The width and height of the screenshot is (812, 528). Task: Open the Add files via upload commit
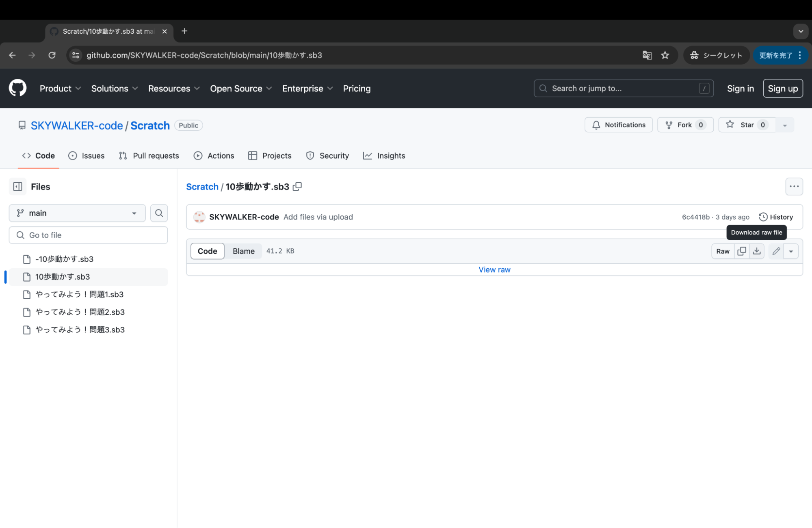(x=318, y=217)
